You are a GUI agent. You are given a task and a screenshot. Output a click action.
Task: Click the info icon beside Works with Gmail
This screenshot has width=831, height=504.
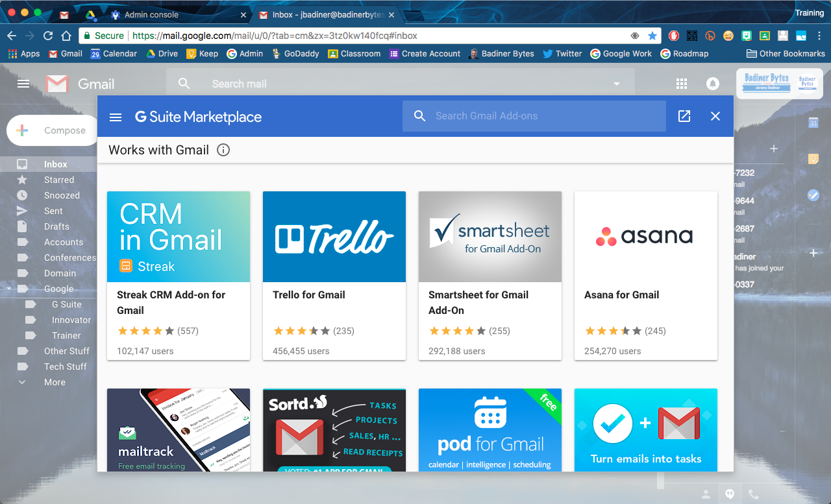point(223,150)
